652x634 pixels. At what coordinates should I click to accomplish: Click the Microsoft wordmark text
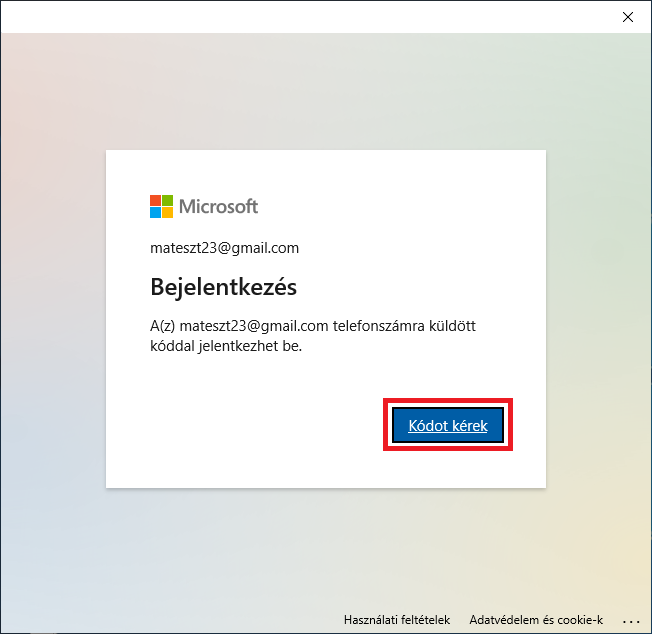tap(218, 207)
